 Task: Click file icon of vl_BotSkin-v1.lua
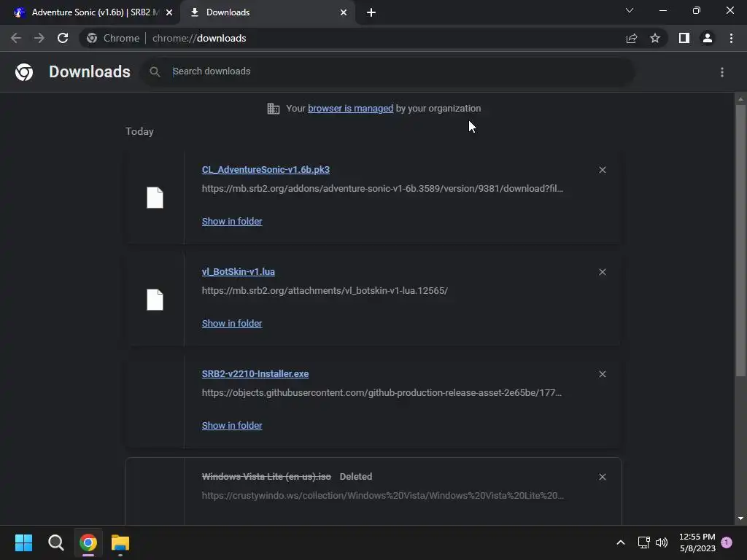coord(155,300)
